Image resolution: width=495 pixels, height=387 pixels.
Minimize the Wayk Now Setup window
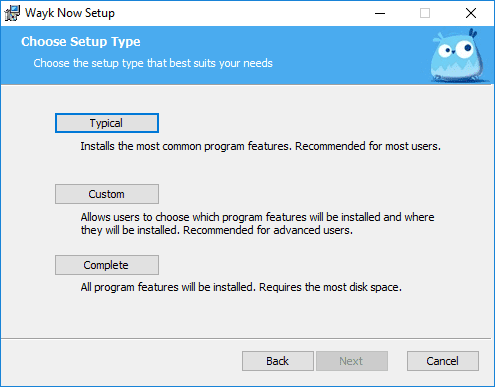[380, 13]
